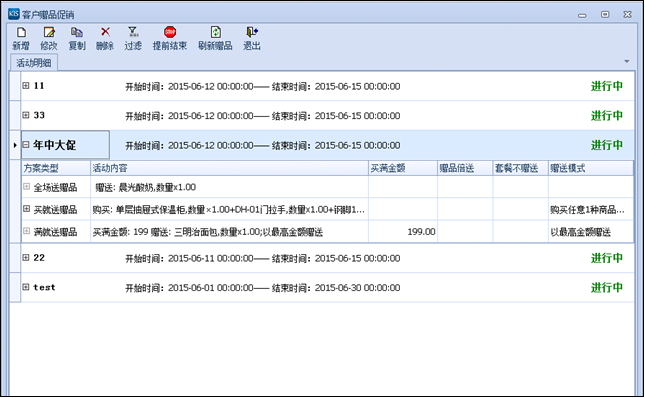Click the 以最高金额赠送 mode cell
Screen dimensions: 645x398
tap(591, 232)
